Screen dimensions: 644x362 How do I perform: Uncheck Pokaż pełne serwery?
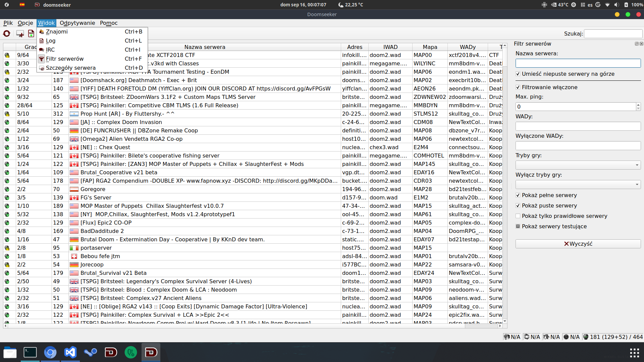[x=518, y=195]
